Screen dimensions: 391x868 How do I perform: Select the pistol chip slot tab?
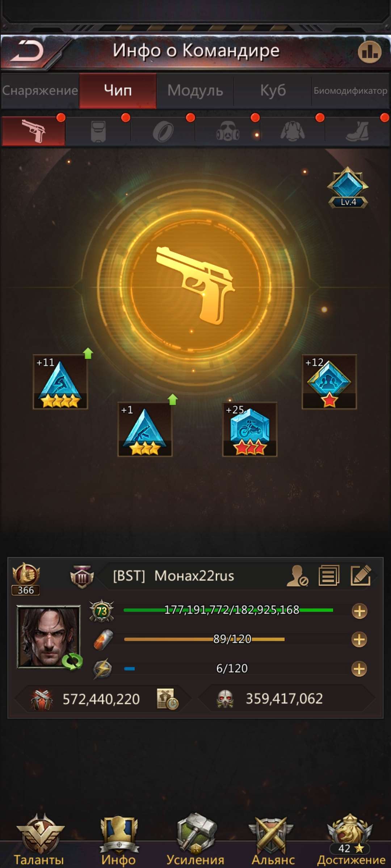coord(34,131)
